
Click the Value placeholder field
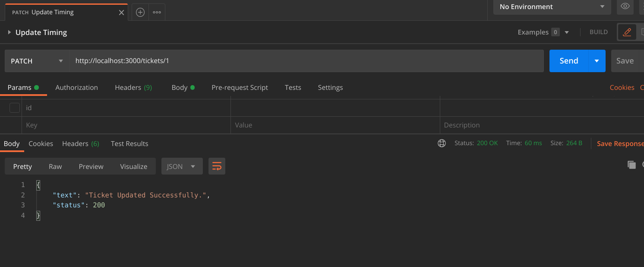[335, 125]
